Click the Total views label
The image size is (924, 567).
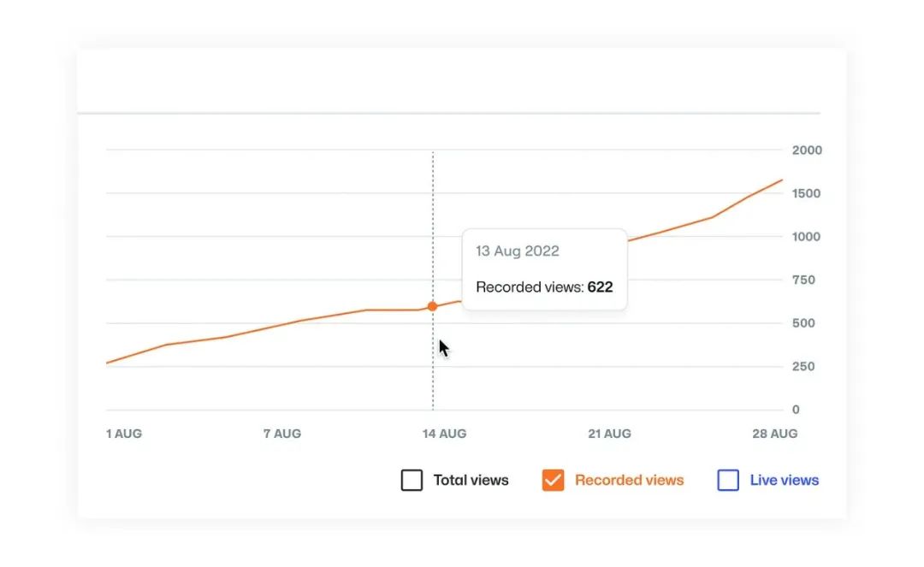[471, 480]
